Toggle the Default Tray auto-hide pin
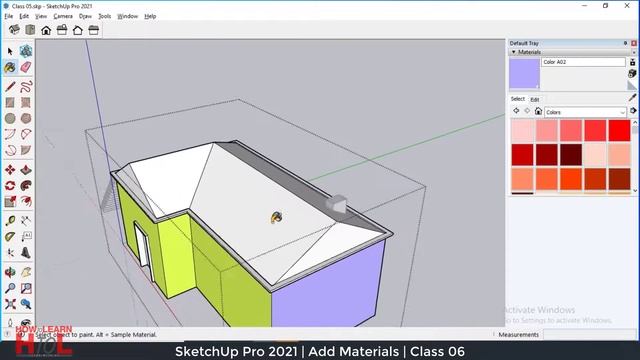The width and height of the screenshot is (640, 360). tap(625, 43)
